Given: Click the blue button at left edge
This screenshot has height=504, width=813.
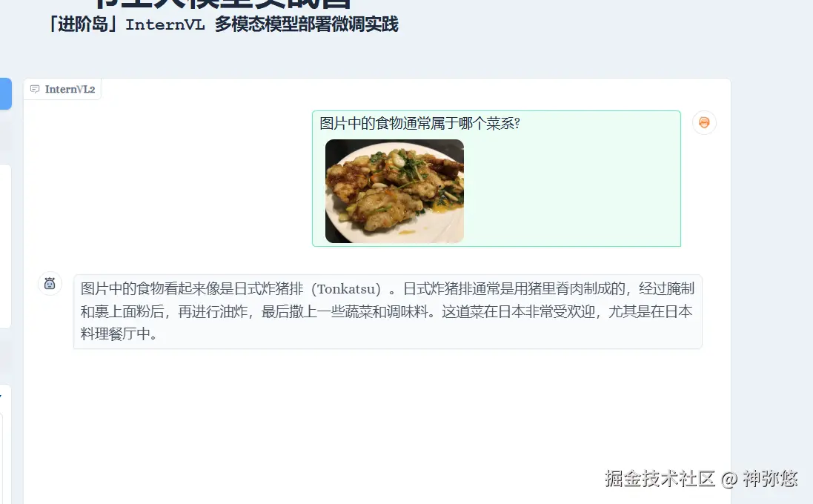Looking at the screenshot, I should point(5,94).
